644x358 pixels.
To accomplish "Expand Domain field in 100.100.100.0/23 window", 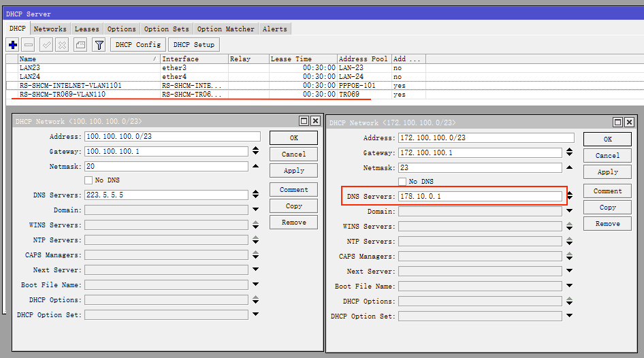I will click(x=255, y=210).
